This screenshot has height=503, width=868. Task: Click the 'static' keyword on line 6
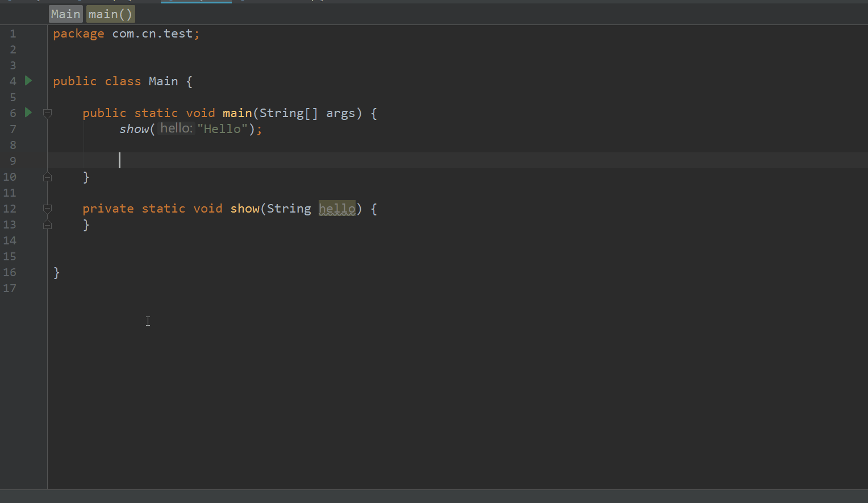(x=156, y=113)
